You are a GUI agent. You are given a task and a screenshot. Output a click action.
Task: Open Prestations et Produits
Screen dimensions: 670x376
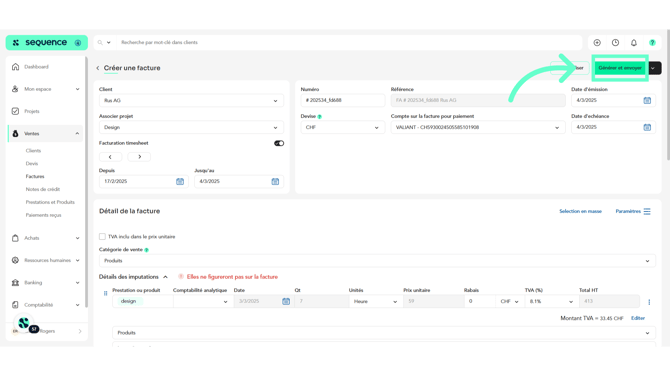coord(50,202)
